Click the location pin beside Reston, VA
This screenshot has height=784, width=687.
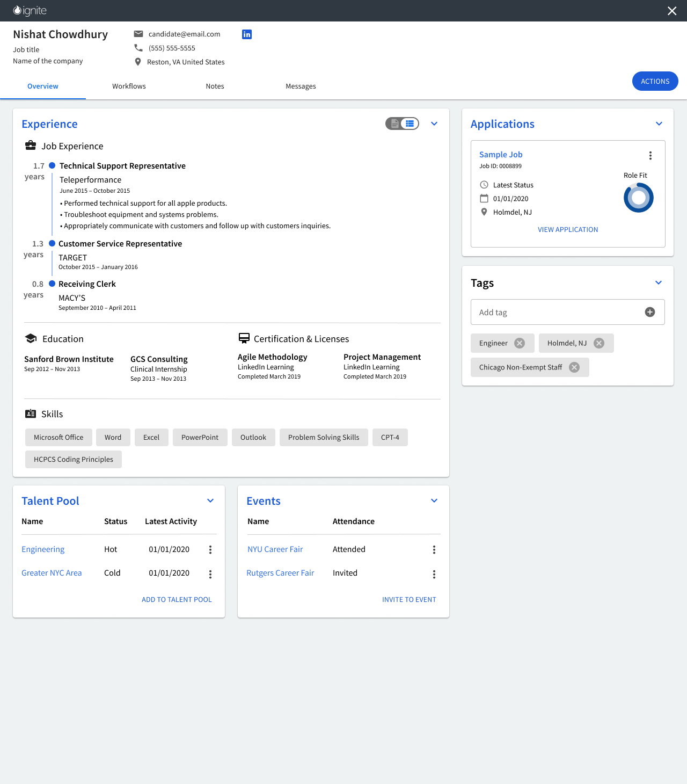(138, 62)
